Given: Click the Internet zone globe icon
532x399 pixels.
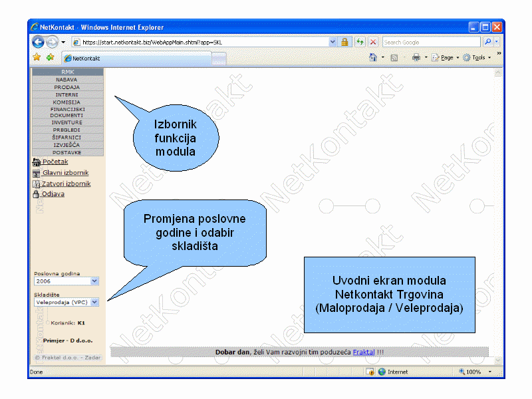Looking at the screenshot, I should point(382,372).
